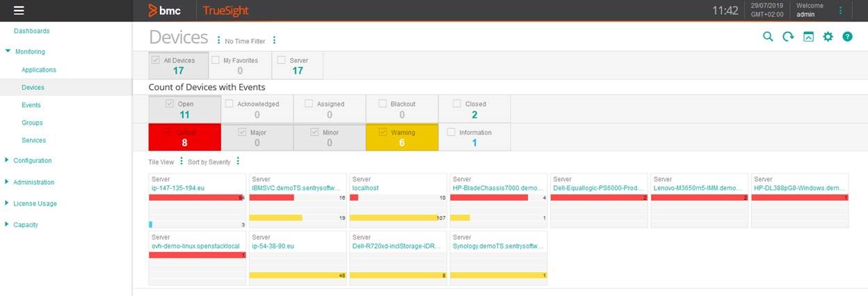
Task: Uncheck the Warning severity filter
Action: tap(383, 132)
